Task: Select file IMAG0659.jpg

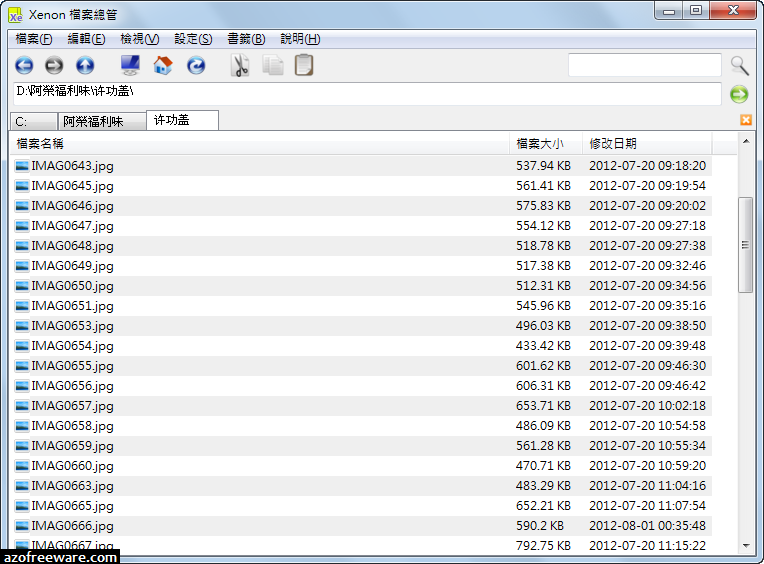Action: 73,446
